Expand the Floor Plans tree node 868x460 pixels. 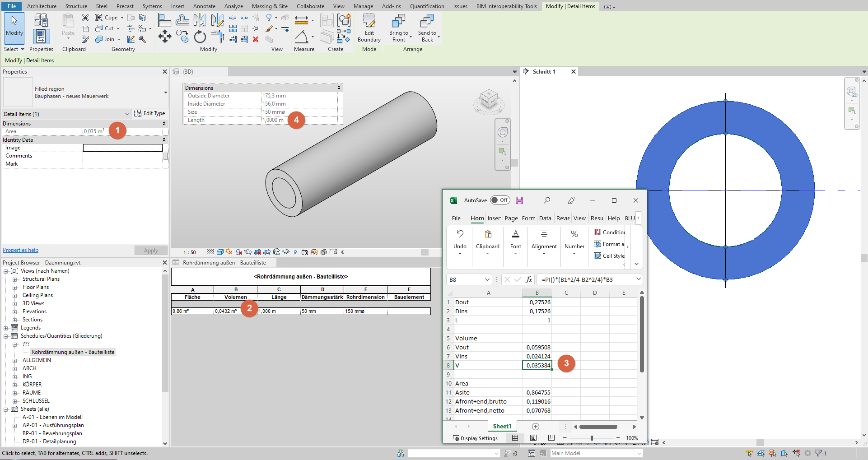click(x=14, y=287)
